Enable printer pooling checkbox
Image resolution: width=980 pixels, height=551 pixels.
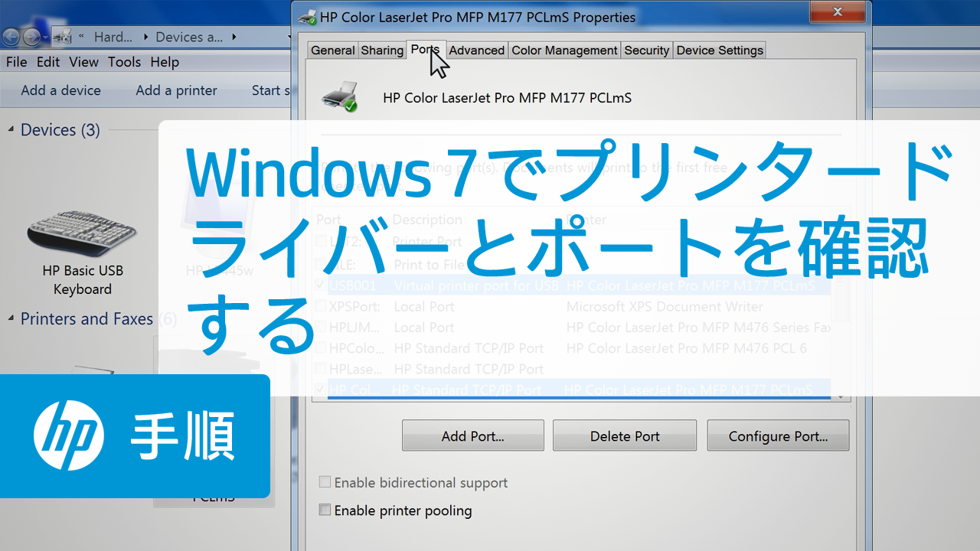click(x=325, y=510)
